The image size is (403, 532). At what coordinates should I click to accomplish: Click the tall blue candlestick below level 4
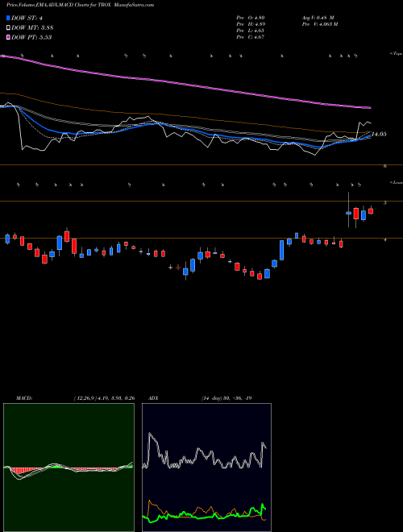tap(281, 250)
